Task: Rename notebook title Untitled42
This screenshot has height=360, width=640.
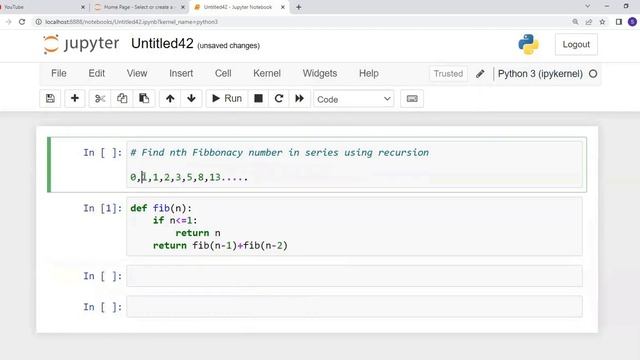Action: (162, 44)
